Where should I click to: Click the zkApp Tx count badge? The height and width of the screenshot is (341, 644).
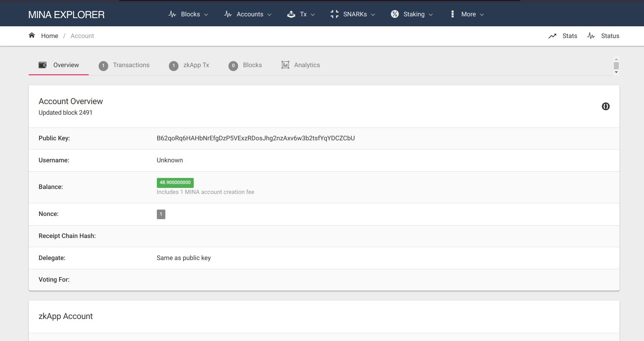pos(174,66)
